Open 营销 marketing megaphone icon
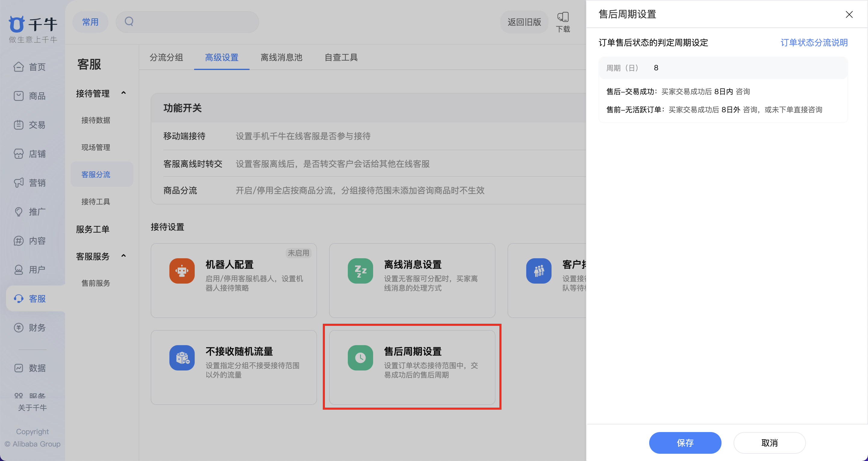Viewport: 868px width, 461px height. [x=18, y=183]
